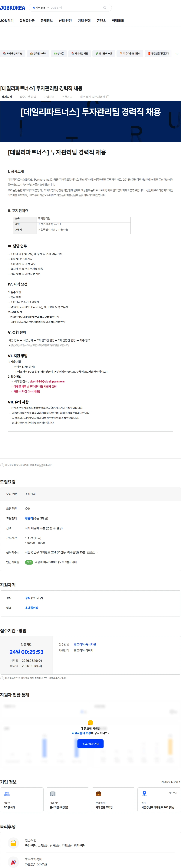Screen dimensions: 181x868
Task: Open the 합격축하금 menu
Action: tap(27, 21)
